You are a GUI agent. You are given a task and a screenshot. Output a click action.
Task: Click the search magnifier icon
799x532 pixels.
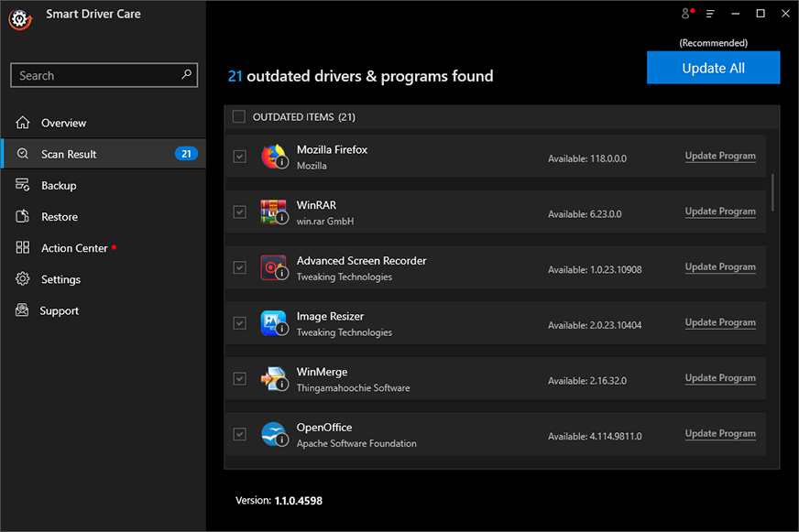187,75
